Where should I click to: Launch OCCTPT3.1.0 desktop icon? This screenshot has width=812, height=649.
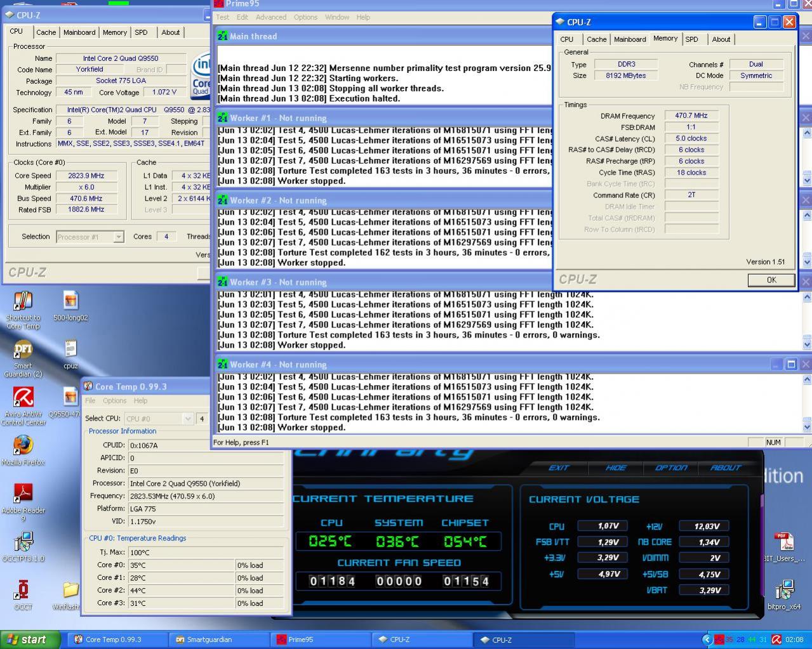(23, 546)
